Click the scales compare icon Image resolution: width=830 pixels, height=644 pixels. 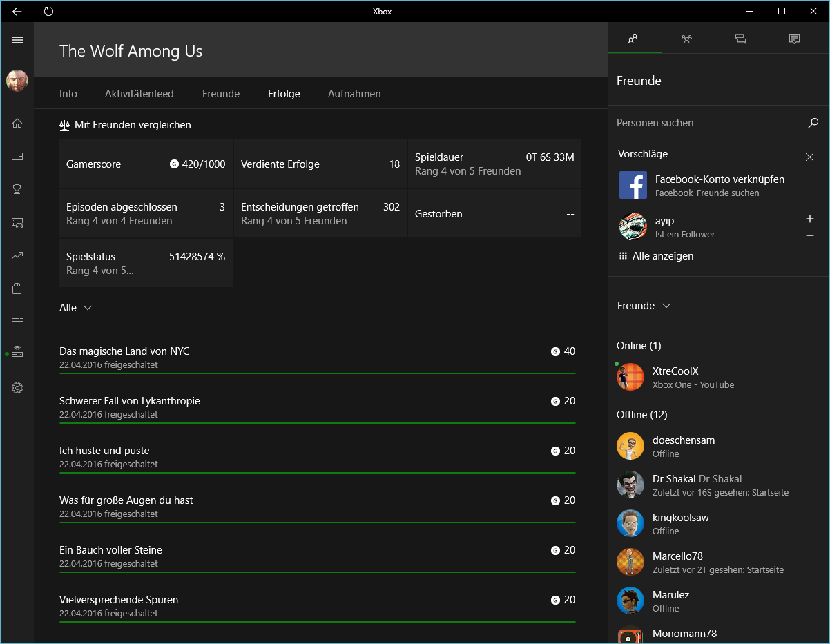point(65,125)
